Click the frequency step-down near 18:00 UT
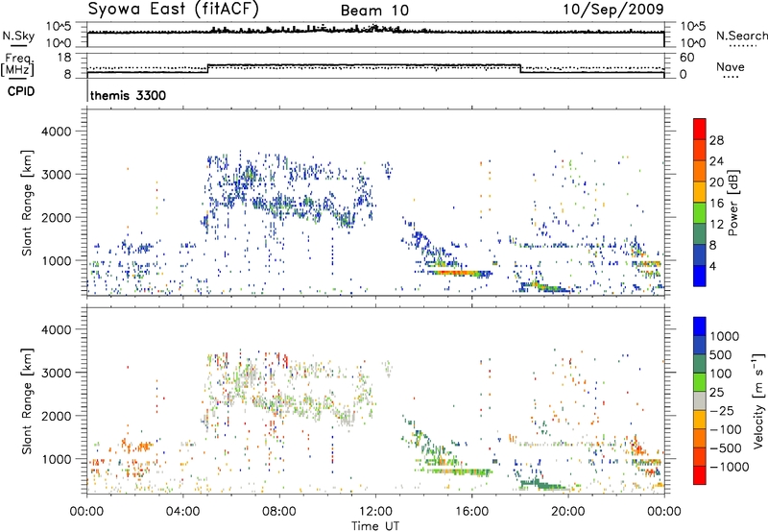Image resolution: width=768 pixels, height=532 pixels. point(520,68)
